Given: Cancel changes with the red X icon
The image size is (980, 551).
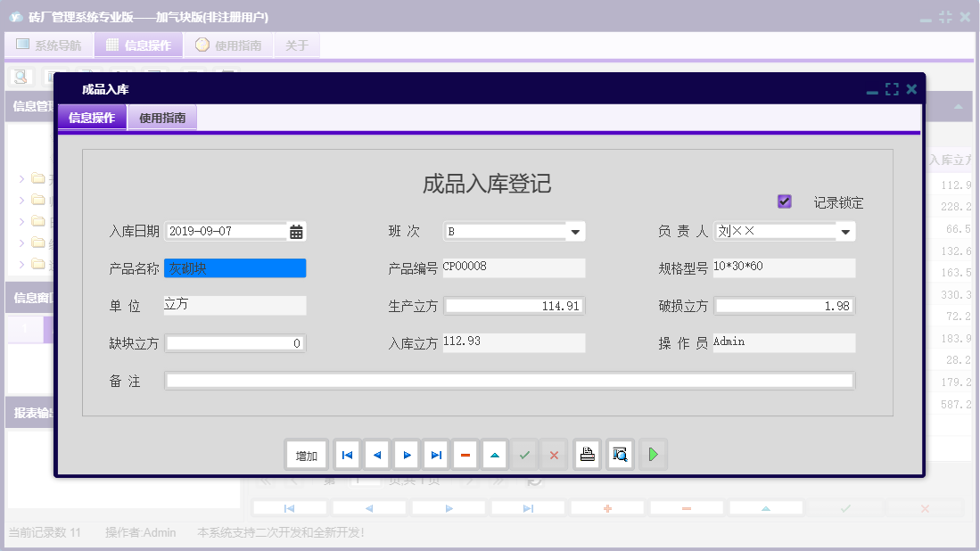Looking at the screenshot, I should [553, 454].
